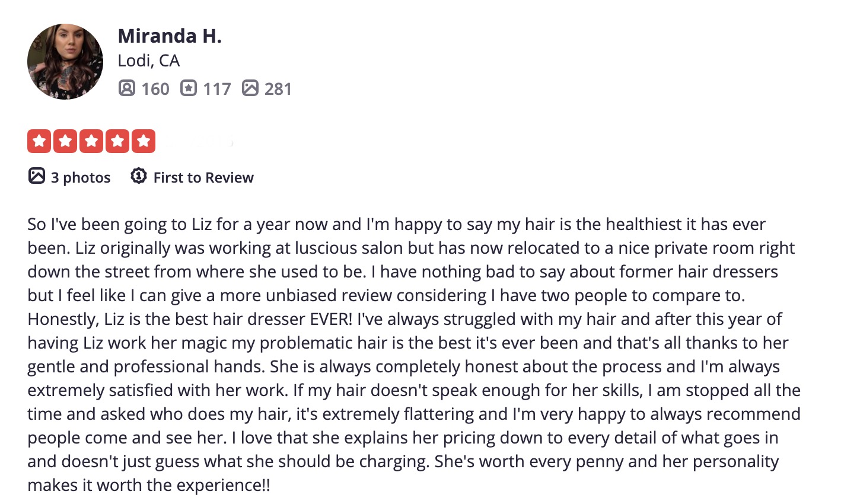Click the second red rating star
Screen dimensions: 841x504
[x=65, y=141]
